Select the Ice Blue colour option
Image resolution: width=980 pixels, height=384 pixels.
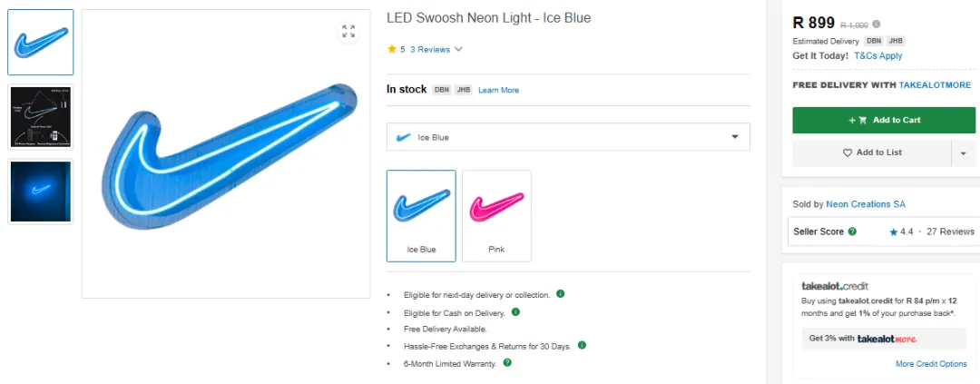[421, 216]
